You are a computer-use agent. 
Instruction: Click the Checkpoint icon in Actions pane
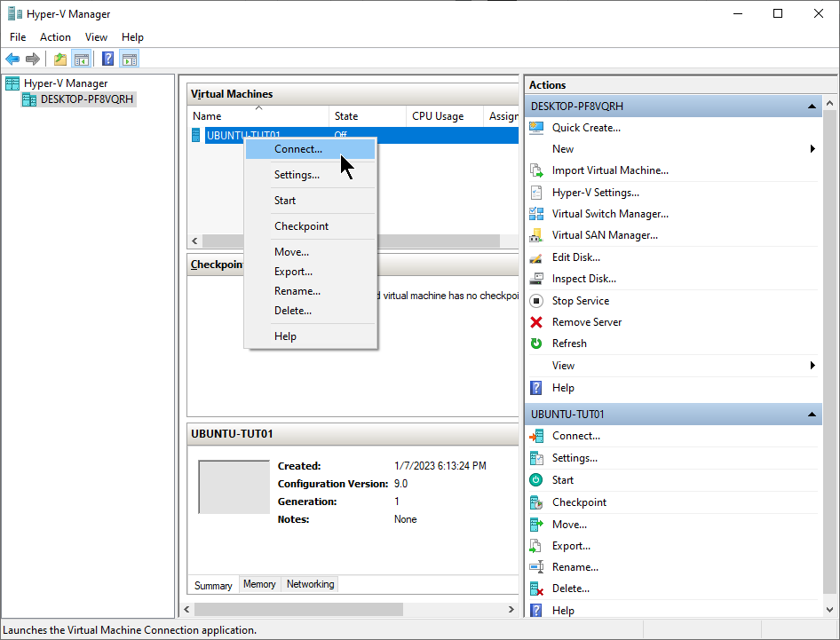click(536, 502)
